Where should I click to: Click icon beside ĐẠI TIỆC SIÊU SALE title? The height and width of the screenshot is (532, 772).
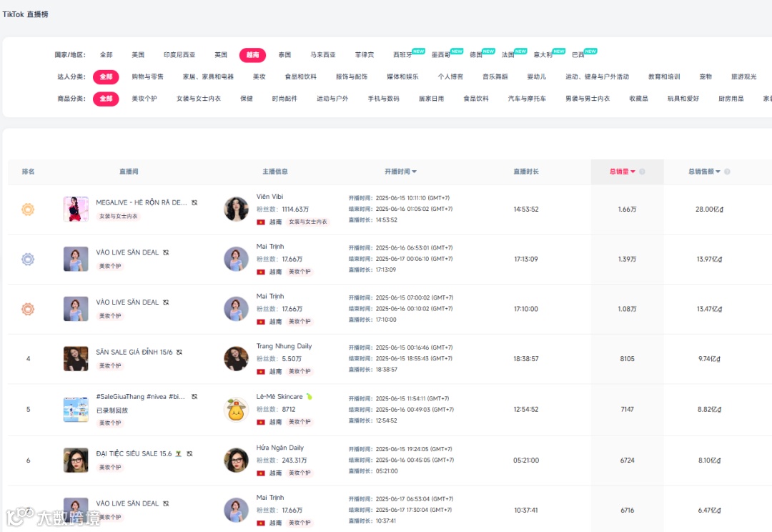click(x=189, y=453)
